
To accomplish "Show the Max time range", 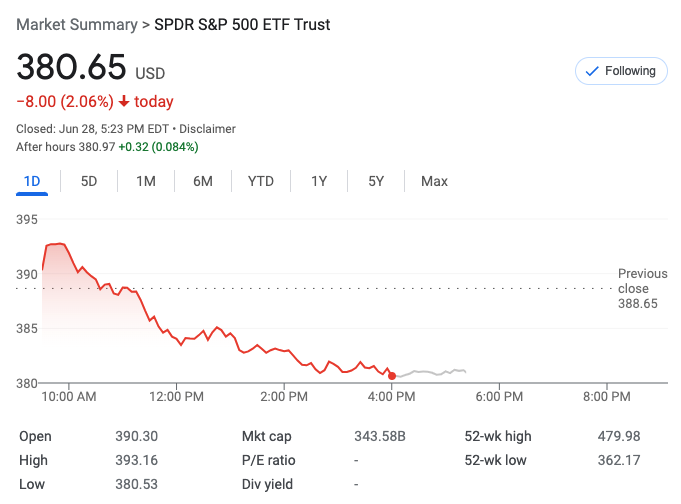I will click(434, 181).
